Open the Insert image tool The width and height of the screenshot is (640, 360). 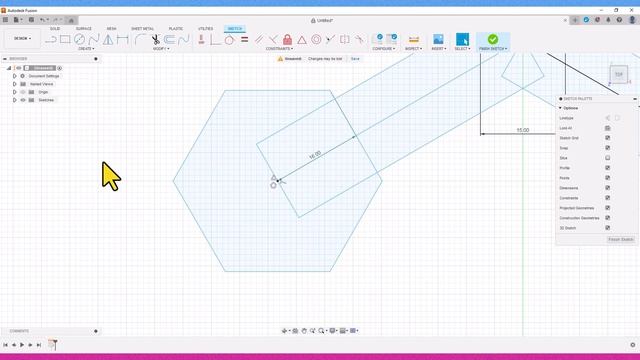point(438,39)
